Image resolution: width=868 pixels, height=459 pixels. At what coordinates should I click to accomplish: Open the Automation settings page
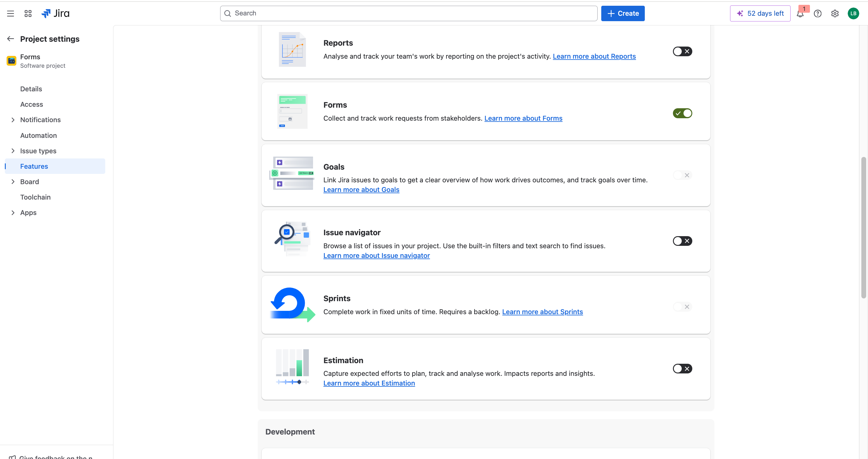click(38, 135)
